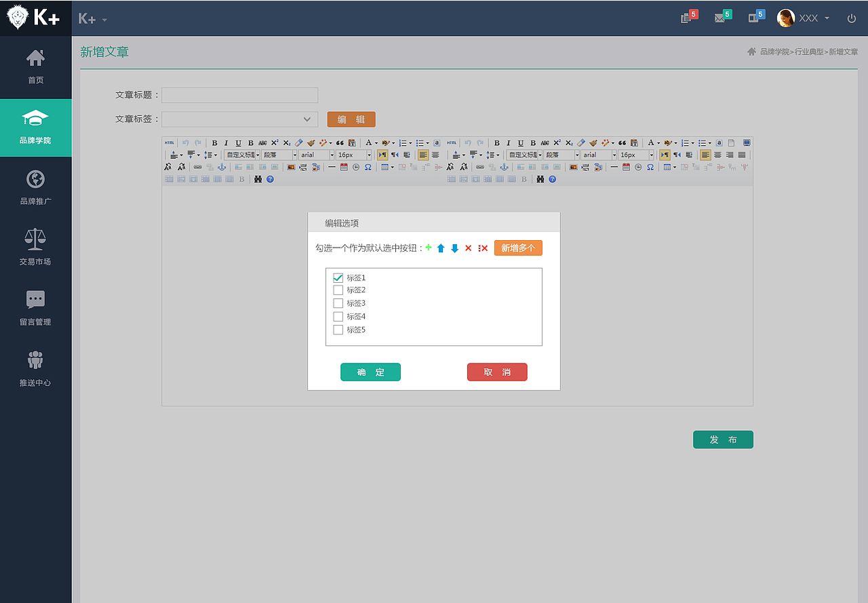The width and height of the screenshot is (868, 603).
Task: Toggle editor fullscreen monitor icon
Action: pos(747,143)
